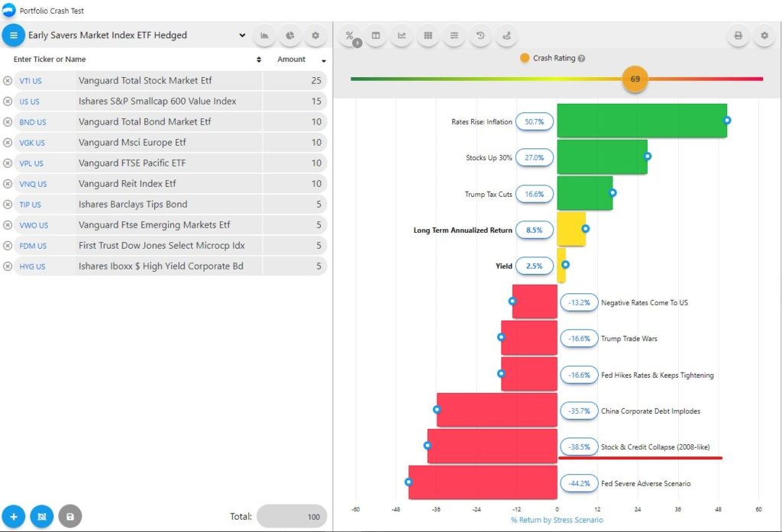Open settings gear beside the print icon
The width and height of the screenshot is (782, 532).
tap(764, 35)
